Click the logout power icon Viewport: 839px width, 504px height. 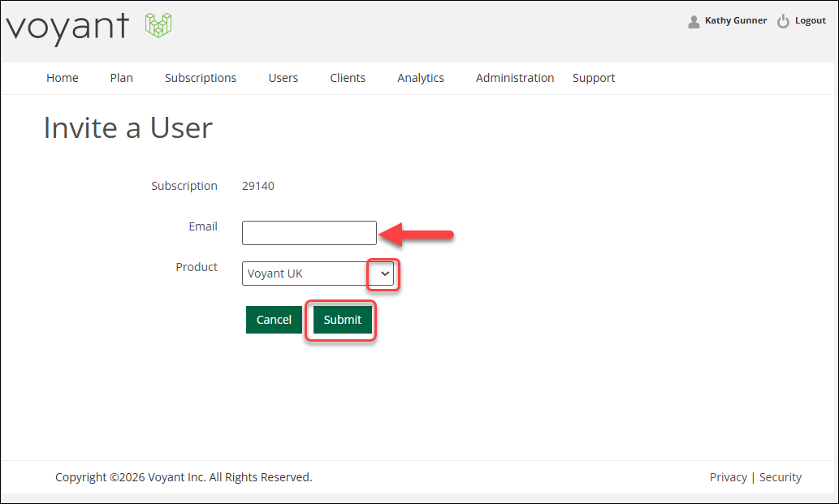pos(783,21)
